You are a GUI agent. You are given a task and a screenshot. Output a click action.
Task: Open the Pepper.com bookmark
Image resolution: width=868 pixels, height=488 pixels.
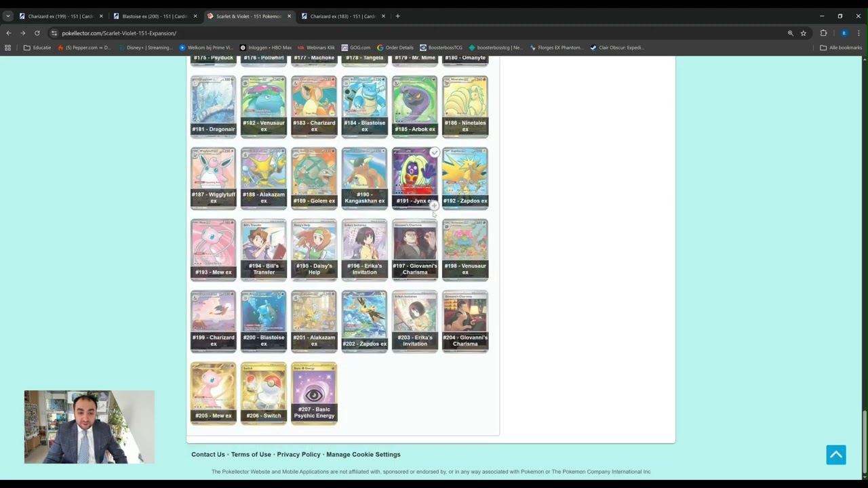[x=85, y=47]
